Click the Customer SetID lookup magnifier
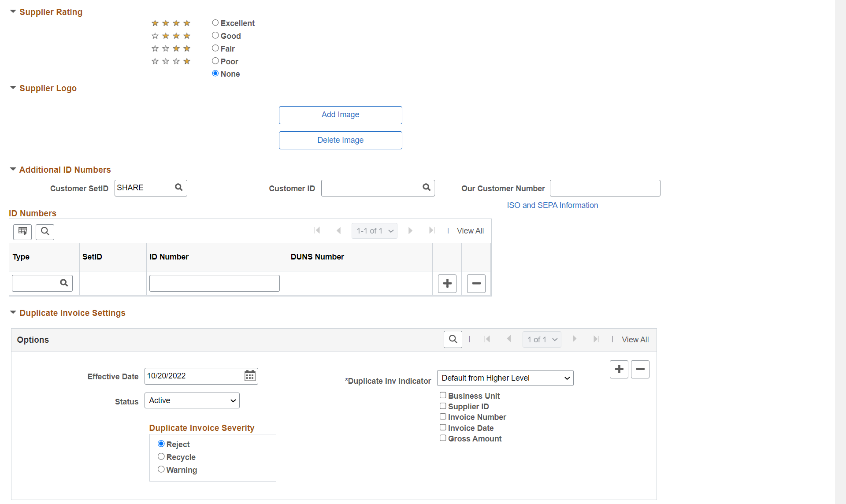Screen dimensions: 846x504 pos(178,188)
